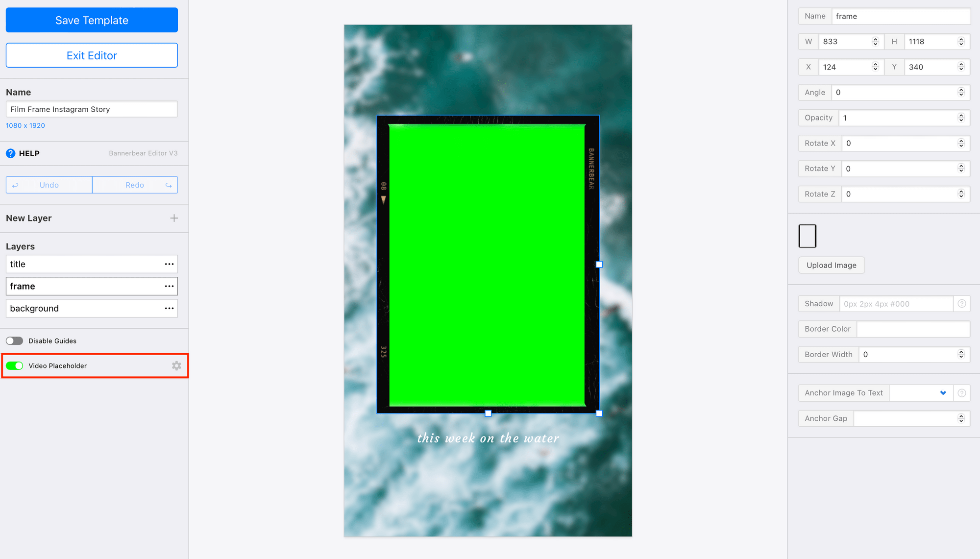Click the Redo icon in toolbar
This screenshot has height=559, width=980.
pyautogui.click(x=169, y=184)
